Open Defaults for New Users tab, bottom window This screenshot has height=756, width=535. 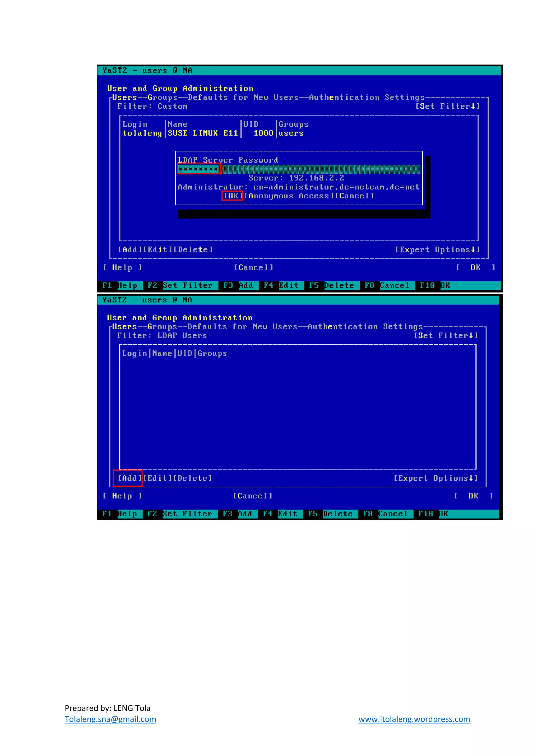click(242, 327)
